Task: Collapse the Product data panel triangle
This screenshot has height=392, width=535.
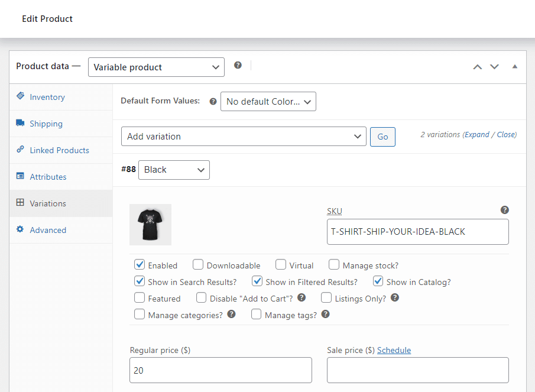Action: 514,67
